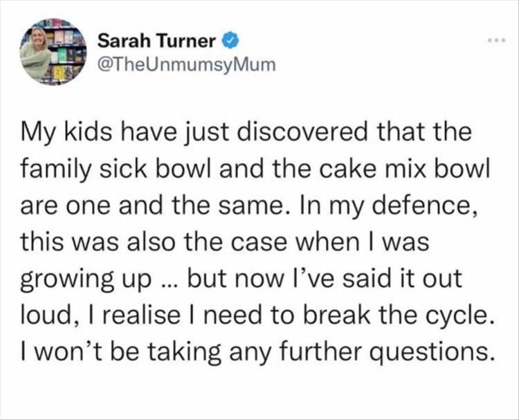Click the Sarah Turner display name
Image resolution: width=519 pixels, height=420 pixels.
(x=156, y=41)
